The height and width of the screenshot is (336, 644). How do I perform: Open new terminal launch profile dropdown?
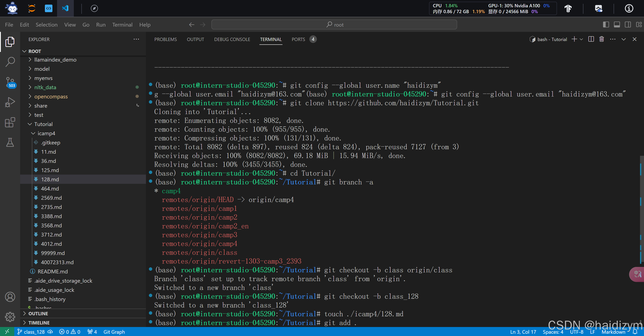pos(582,39)
